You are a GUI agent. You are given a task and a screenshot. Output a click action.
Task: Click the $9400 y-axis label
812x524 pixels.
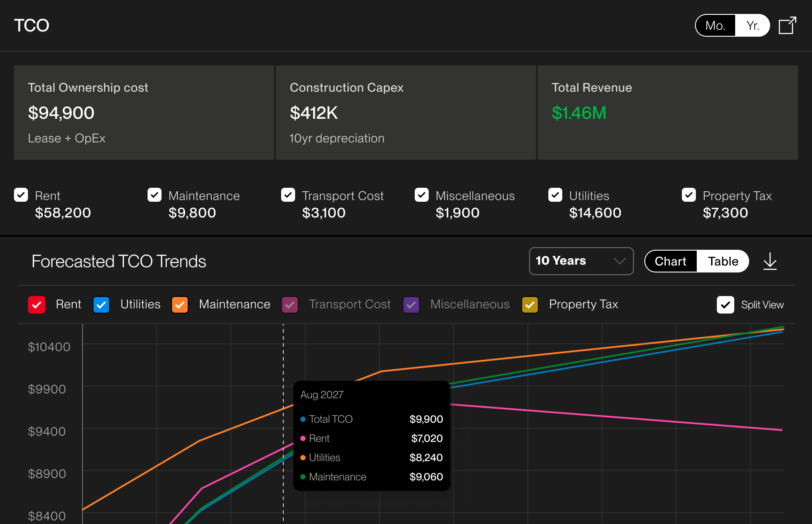click(47, 431)
